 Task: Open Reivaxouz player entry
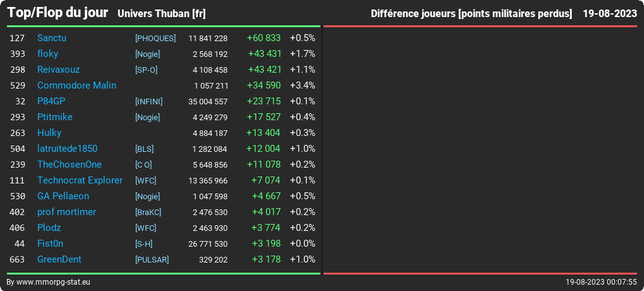[58, 70]
